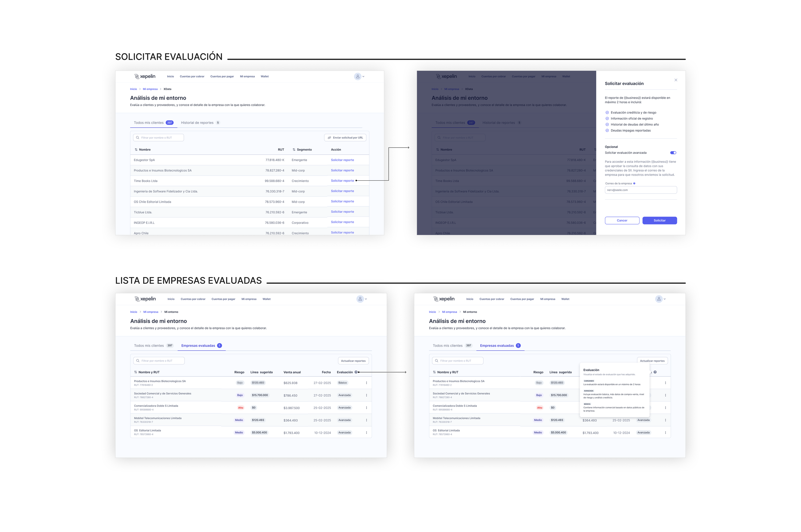
Task: Sort the Segmento column using its arrows
Action: (x=294, y=150)
